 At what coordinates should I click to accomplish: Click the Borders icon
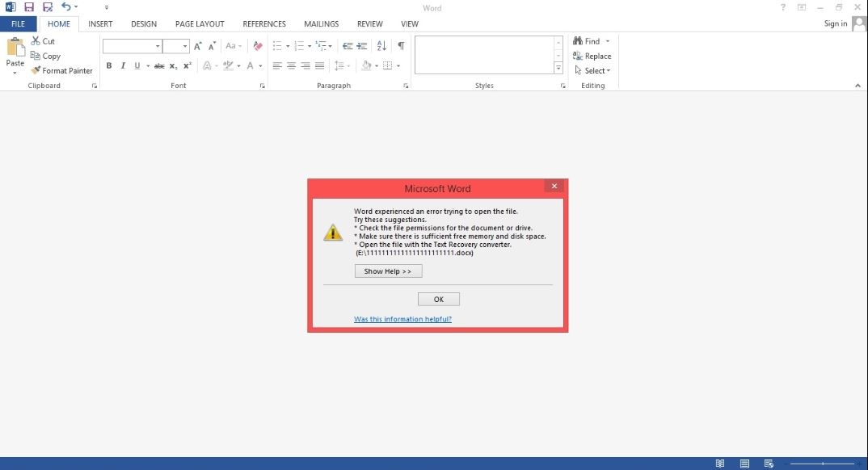[x=387, y=65]
